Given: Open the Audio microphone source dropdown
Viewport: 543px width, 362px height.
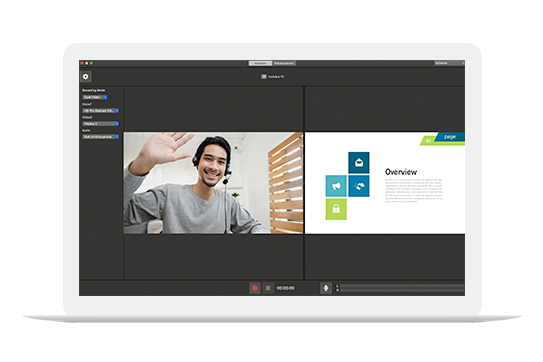Looking at the screenshot, I should pyautogui.click(x=100, y=137).
